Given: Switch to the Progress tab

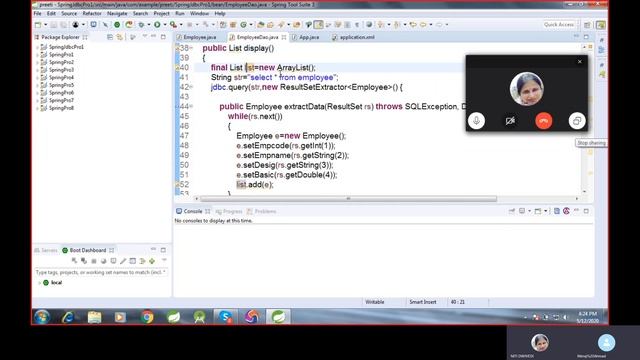Looking at the screenshot, I should pos(229,211).
